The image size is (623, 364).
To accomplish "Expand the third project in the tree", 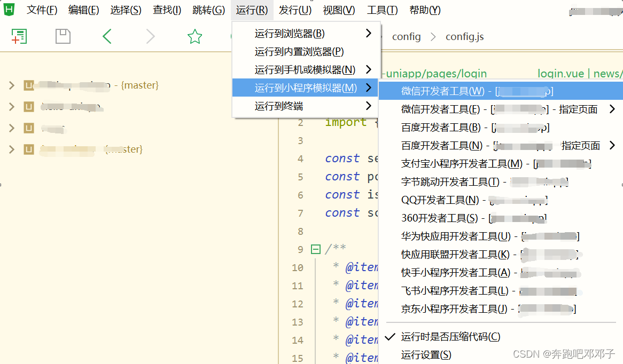I will (x=12, y=128).
